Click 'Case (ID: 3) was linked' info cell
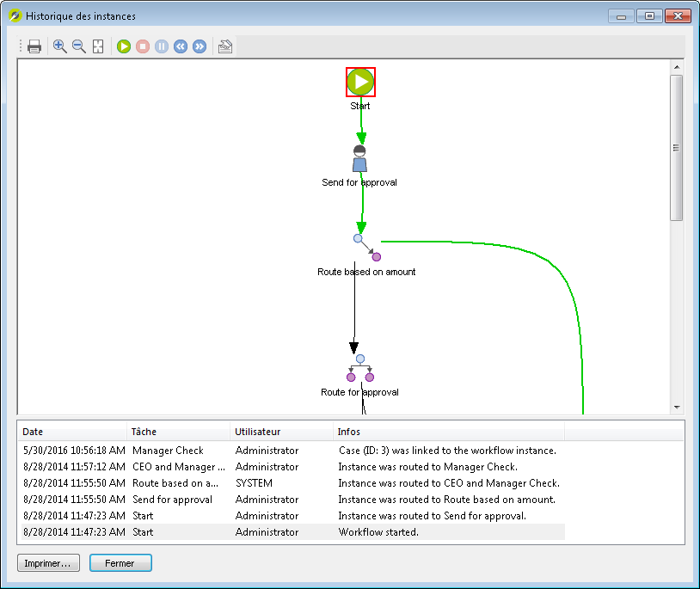The height and width of the screenshot is (589, 700). [447, 451]
